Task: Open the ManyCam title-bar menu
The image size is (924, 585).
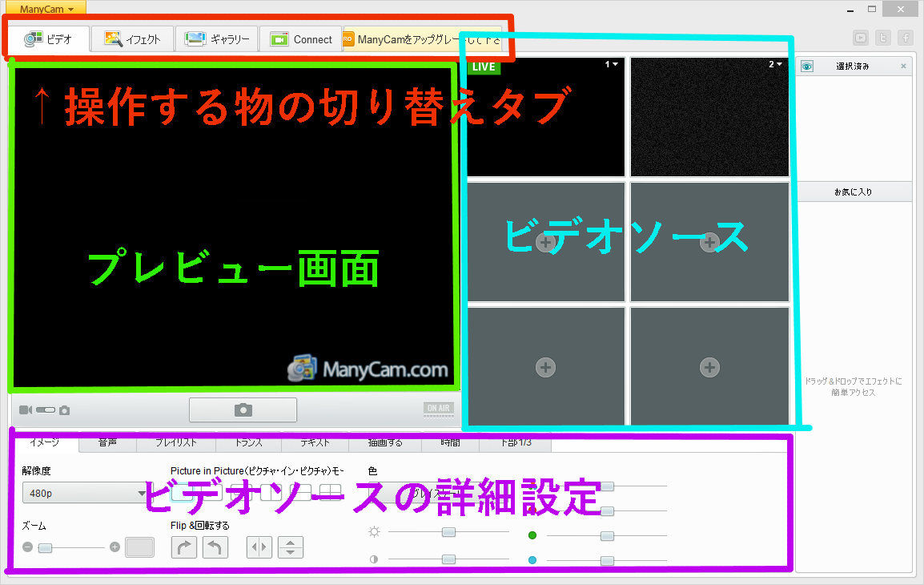Action: [x=44, y=8]
